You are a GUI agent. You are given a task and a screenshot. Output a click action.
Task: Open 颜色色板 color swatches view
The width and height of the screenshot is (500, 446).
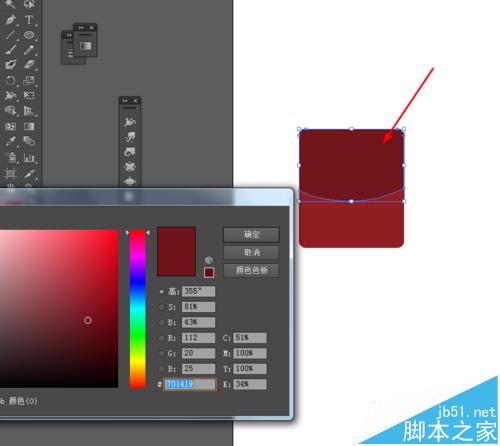point(251,270)
